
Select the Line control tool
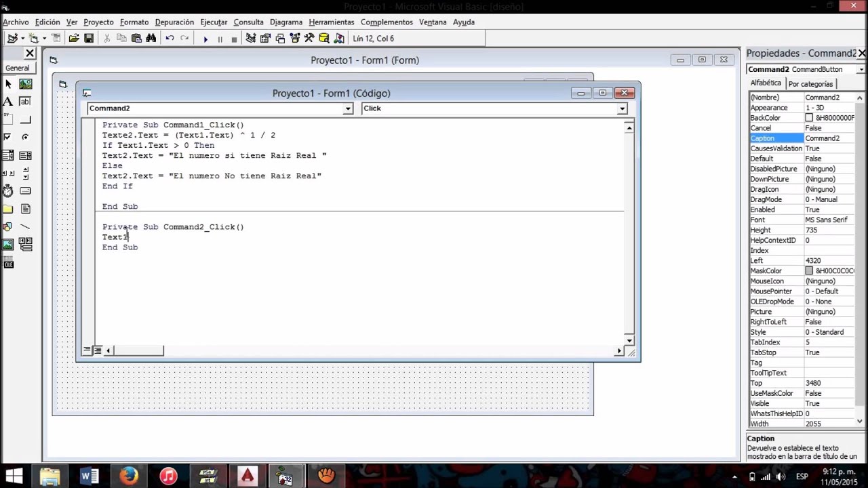tap(26, 226)
